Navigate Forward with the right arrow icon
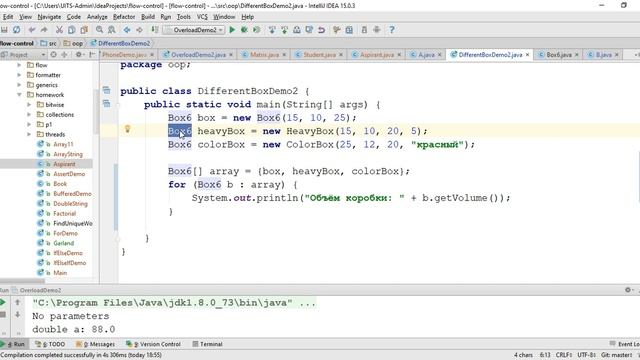Viewport: 640px width, 360px height. pos(139,30)
